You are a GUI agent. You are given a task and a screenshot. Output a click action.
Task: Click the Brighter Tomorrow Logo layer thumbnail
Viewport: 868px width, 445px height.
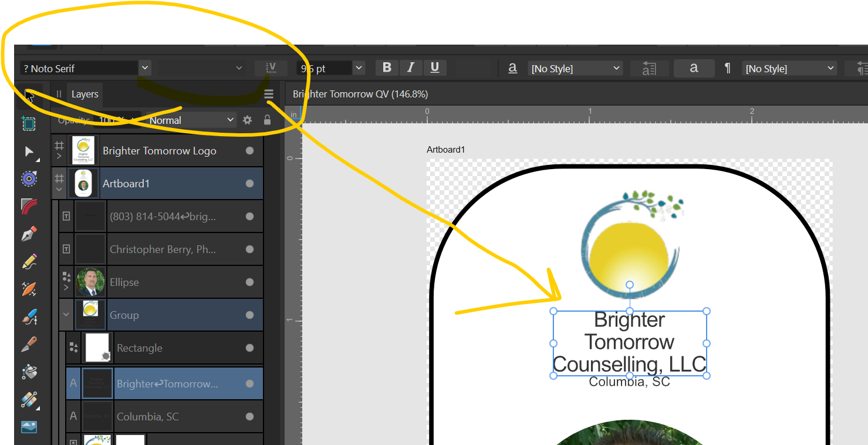click(x=83, y=151)
